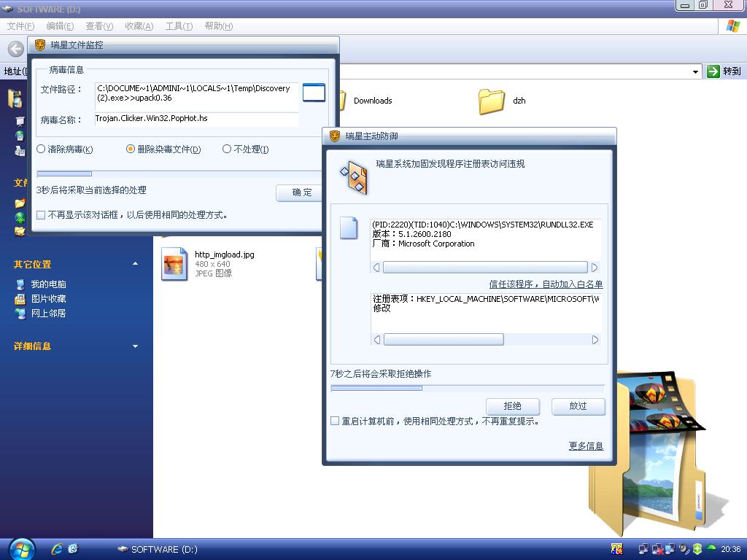Open the http_imgload.jpg image file icon

[x=174, y=264]
